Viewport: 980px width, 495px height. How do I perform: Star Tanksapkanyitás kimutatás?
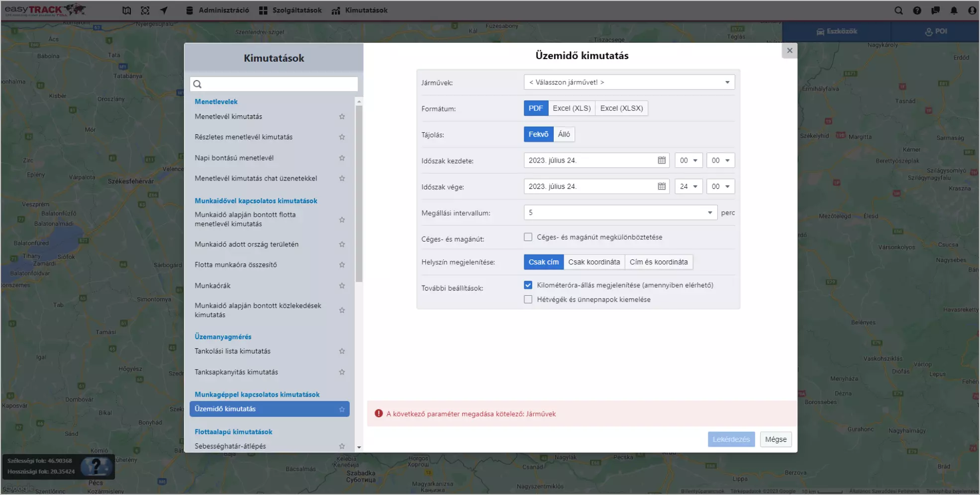[x=342, y=372]
